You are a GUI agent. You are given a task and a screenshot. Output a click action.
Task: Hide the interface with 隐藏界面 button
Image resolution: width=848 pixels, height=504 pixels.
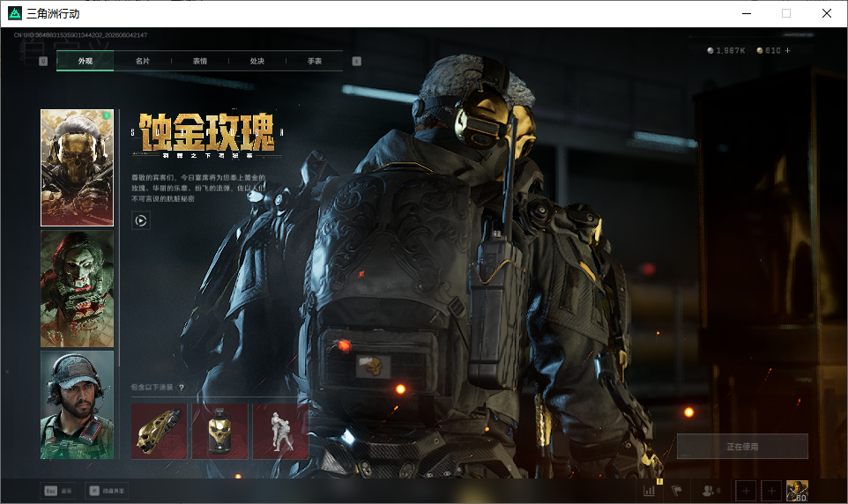107,491
